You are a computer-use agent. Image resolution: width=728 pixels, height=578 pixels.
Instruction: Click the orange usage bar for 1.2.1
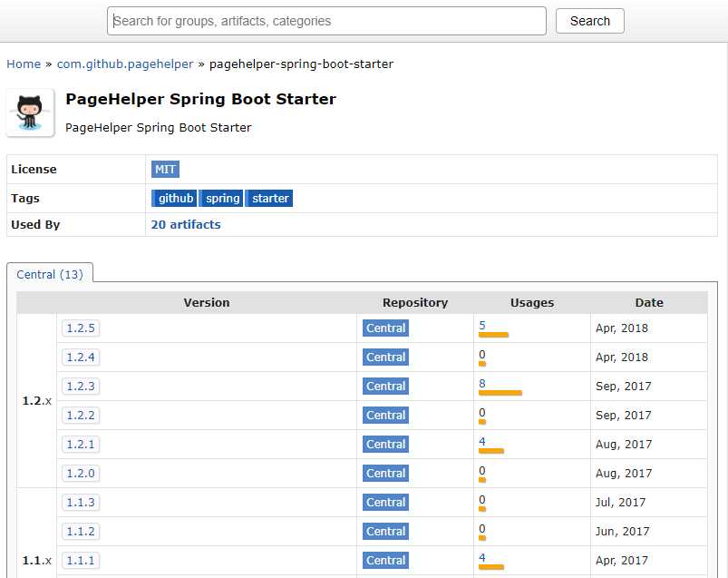[491, 451]
